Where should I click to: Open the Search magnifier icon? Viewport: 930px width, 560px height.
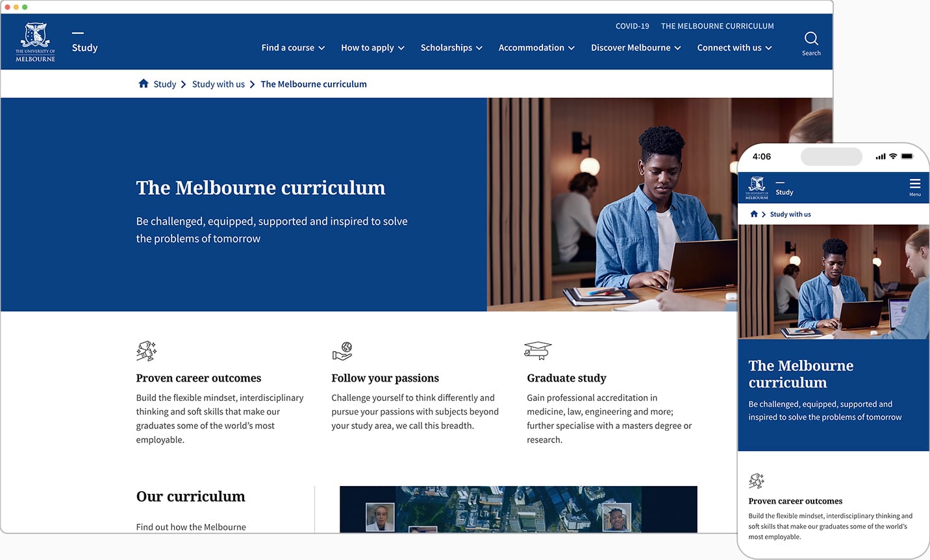(811, 39)
